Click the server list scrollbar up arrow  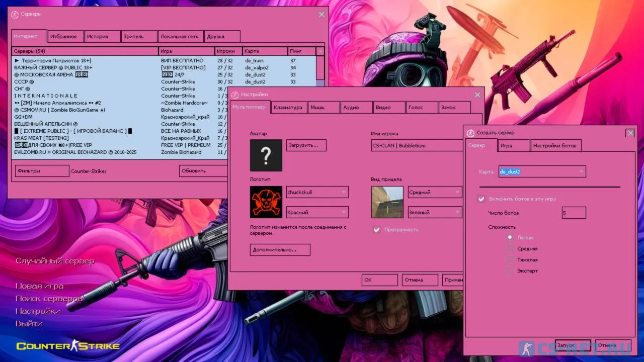coord(320,51)
